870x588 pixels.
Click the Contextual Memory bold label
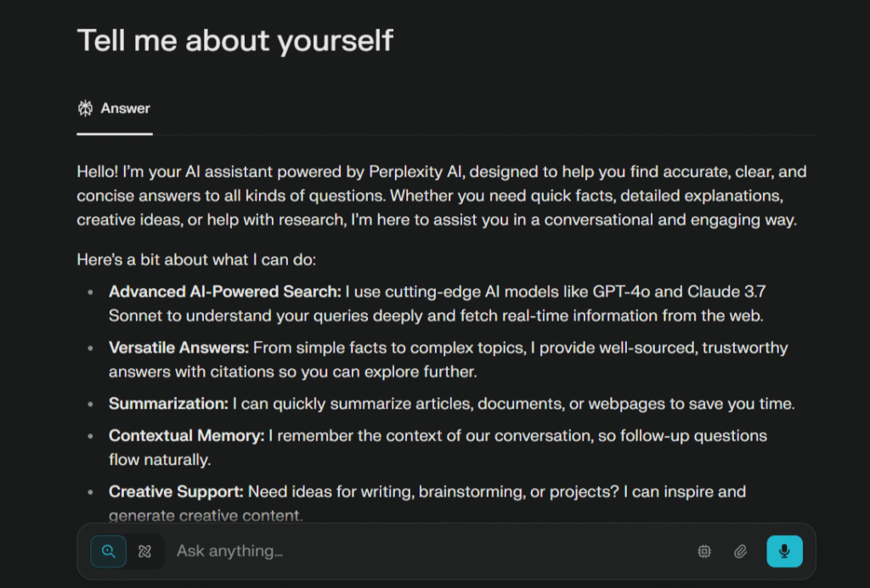point(186,436)
